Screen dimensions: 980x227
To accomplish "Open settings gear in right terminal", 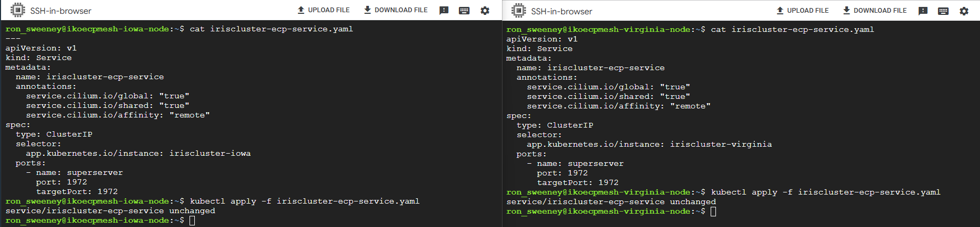I will click(964, 11).
